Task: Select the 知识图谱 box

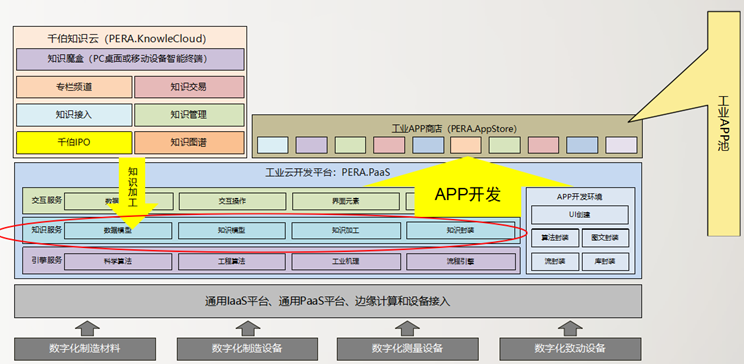Action: tap(189, 142)
